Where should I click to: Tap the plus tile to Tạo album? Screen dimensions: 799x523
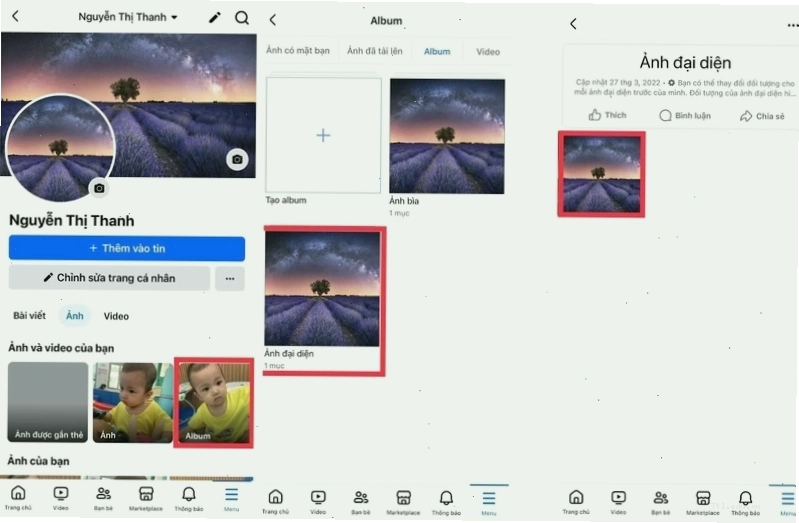[323, 135]
